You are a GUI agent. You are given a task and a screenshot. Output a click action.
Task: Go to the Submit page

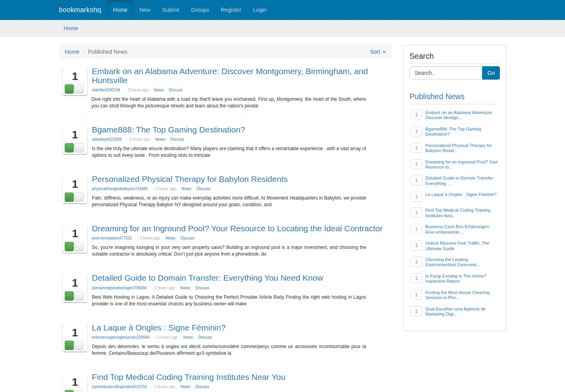click(171, 10)
